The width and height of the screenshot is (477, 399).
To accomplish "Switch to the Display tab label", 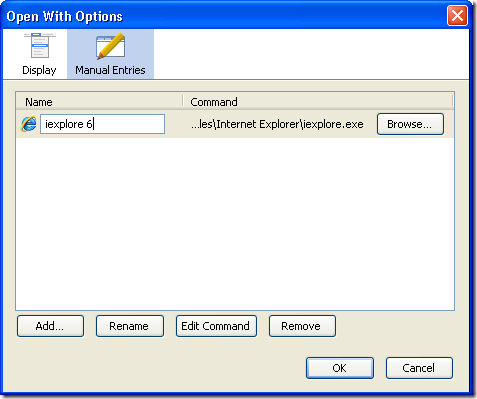I will click(39, 70).
